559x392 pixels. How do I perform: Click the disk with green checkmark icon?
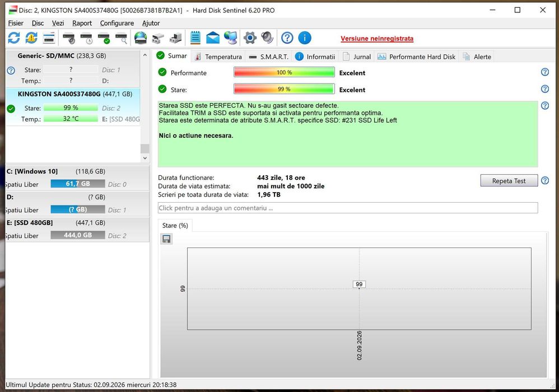(104, 38)
